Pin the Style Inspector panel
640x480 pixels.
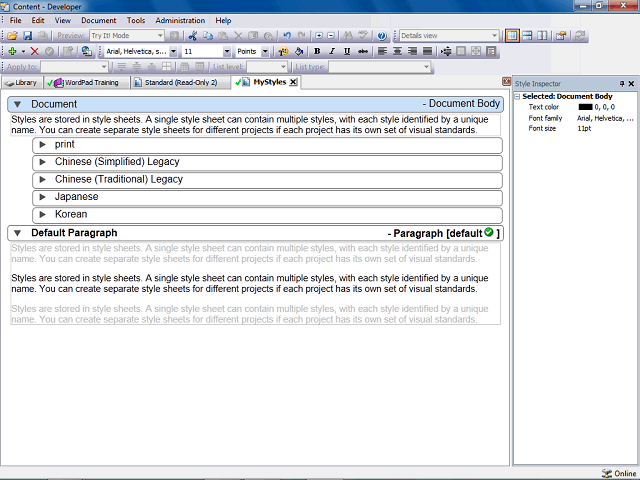click(622, 84)
